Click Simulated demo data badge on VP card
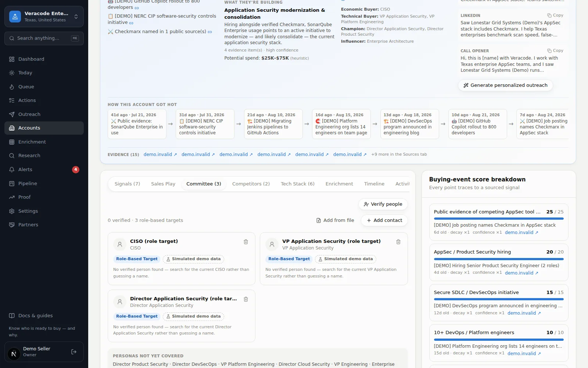 (345, 259)
